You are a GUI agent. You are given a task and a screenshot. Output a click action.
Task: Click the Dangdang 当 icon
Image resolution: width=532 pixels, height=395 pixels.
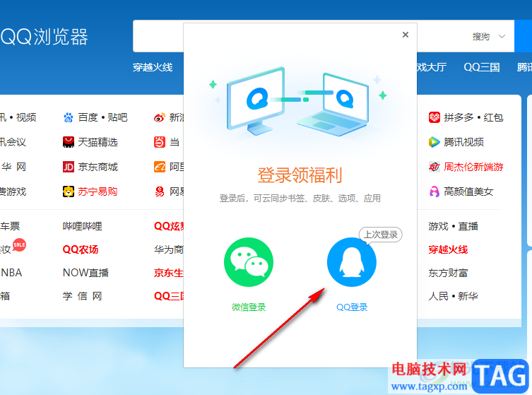click(x=160, y=142)
